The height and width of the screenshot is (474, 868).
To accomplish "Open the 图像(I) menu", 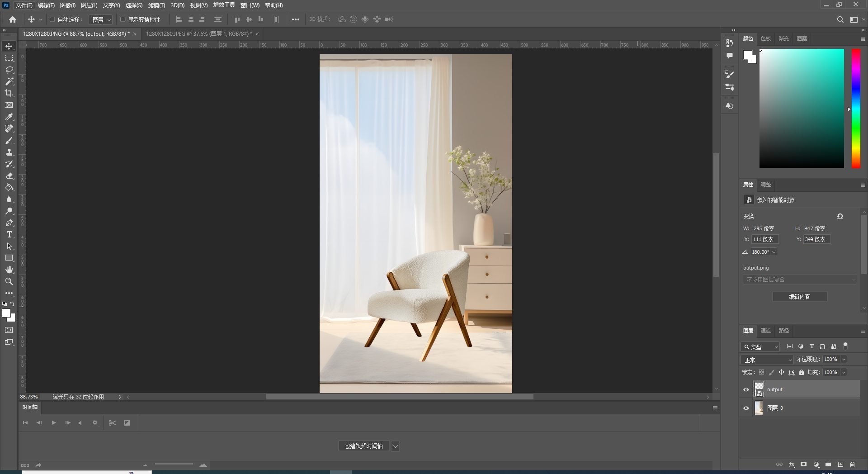I will (x=68, y=5).
